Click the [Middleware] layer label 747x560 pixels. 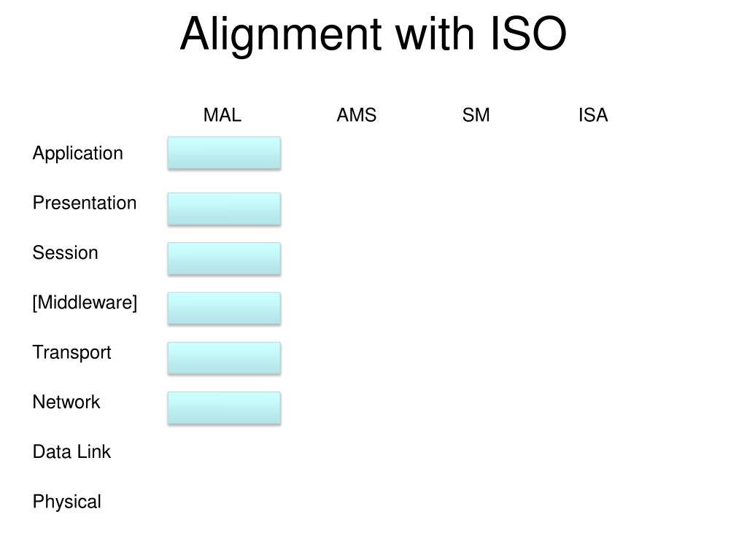click(x=85, y=303)
